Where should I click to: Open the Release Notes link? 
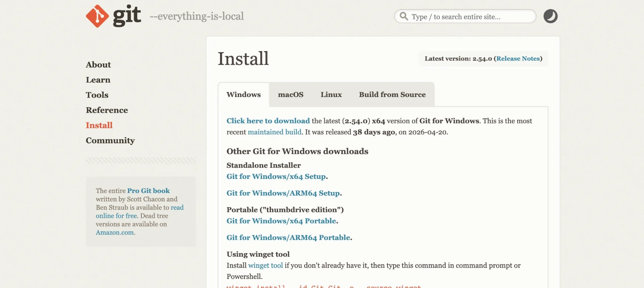pyautogui.click(x=518, y=58)
